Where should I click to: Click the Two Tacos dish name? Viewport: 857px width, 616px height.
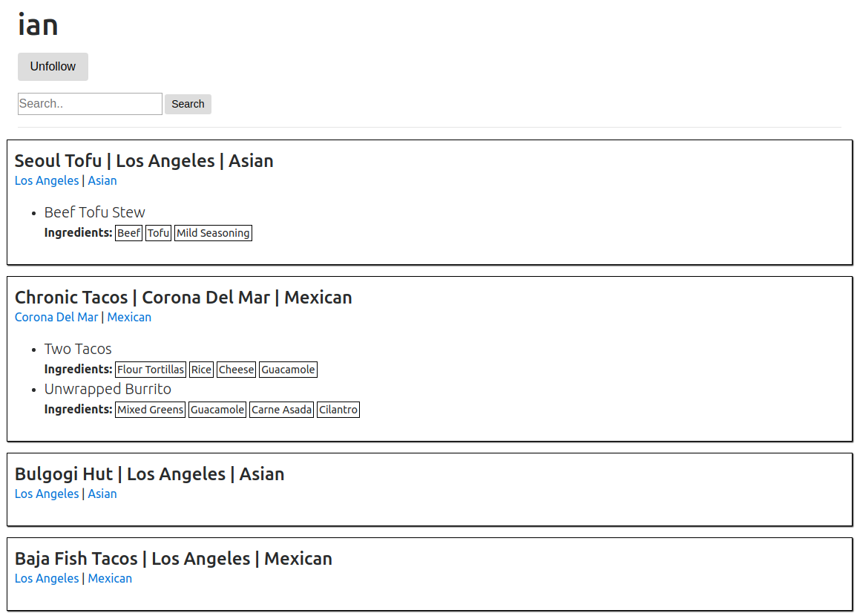click(x=78, y=349)
